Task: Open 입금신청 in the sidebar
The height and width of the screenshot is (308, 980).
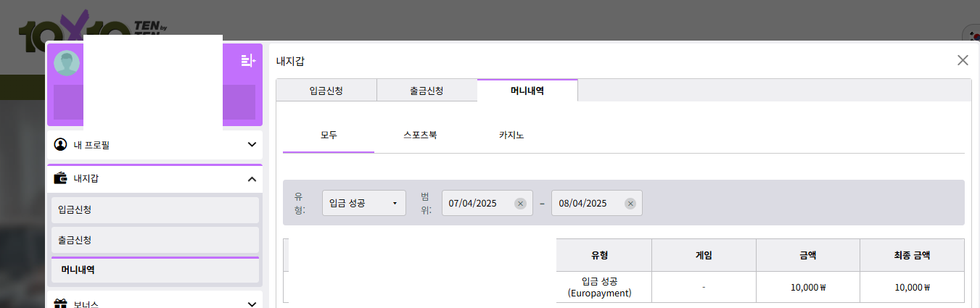Action: [155, 209]
